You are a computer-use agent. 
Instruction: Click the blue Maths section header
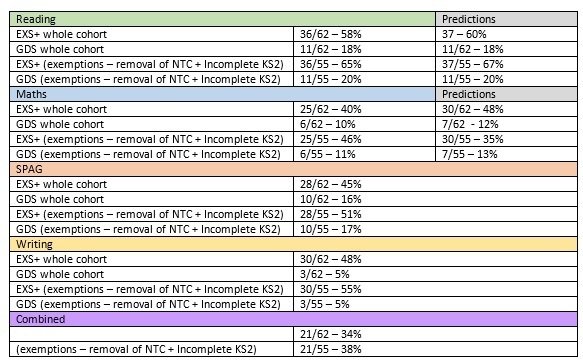[x=222, y=94]
